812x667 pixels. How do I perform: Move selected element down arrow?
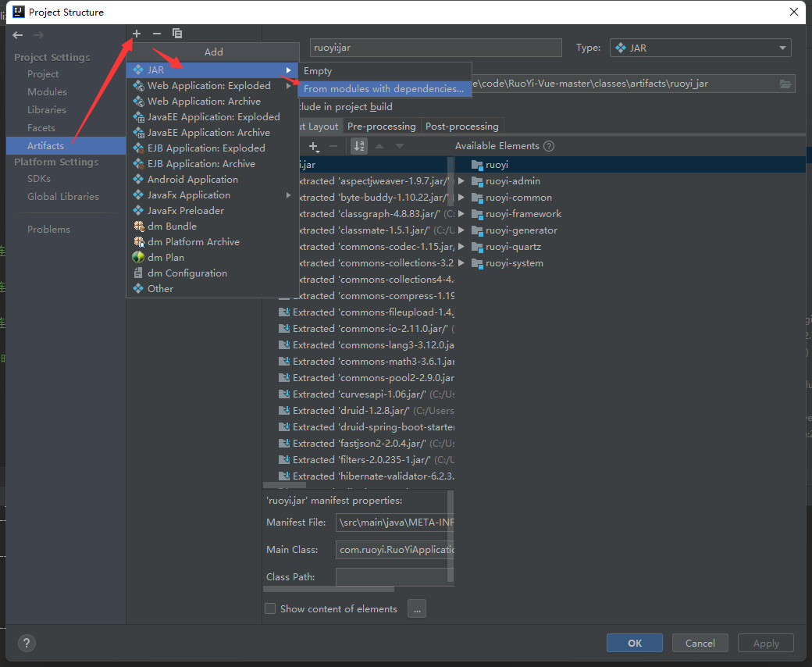pyautogui.click(x=400, y=147)
